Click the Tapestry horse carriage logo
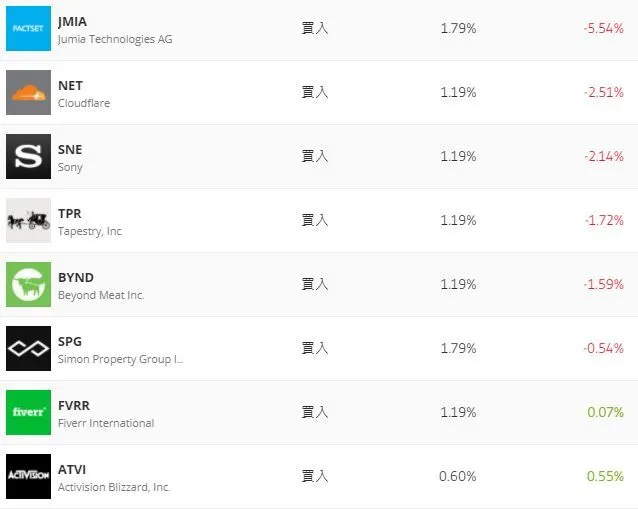 point(28,221)
